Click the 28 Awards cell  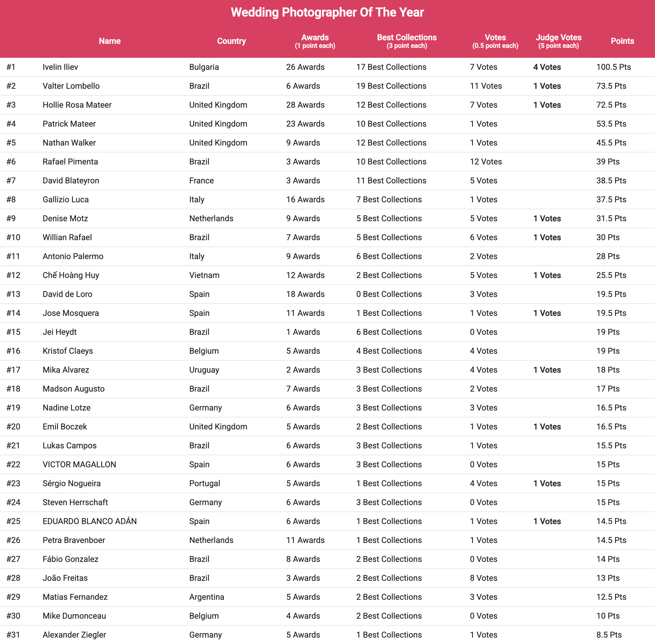(x=305, y=105)
